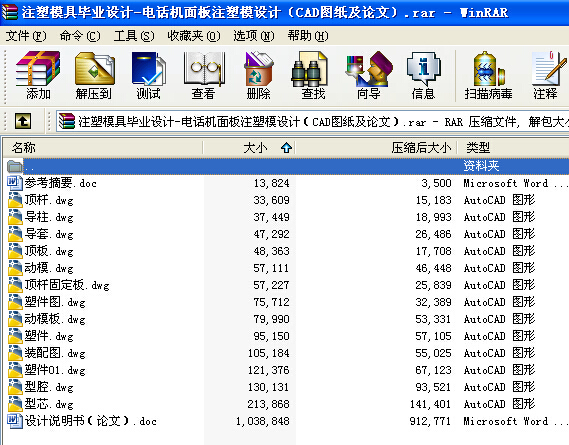Viewport: 569px width, 445px height.
Task: Click the size value 57,227
Action: 271,285
